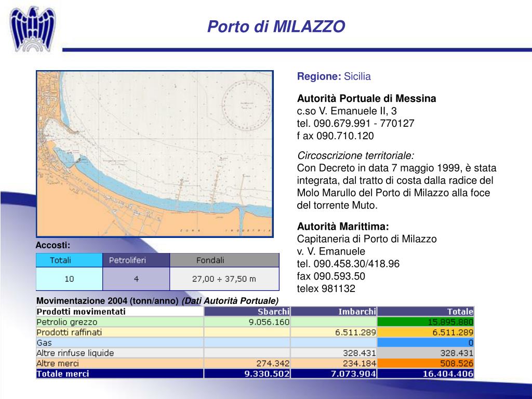Screen dimensions: 532x399
Task: Click depth value '27,00 ÷ 37,50 m'
Action: [x=224, y=279]
